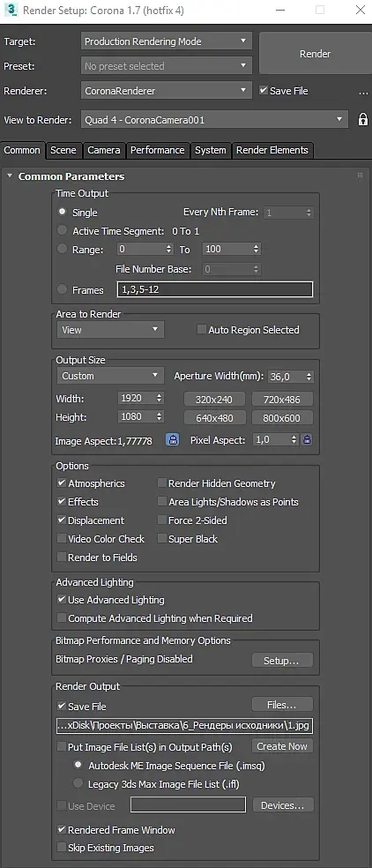This screenshot has height=868, width=372.
Task: Open the ellipsis button beside Save File
Action: [363, 92]
